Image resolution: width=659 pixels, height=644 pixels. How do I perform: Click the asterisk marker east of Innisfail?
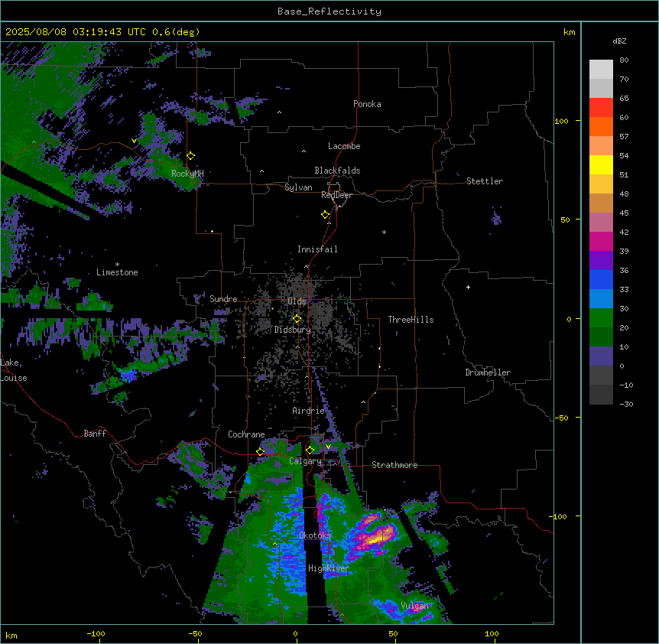[x=384, y=232]
